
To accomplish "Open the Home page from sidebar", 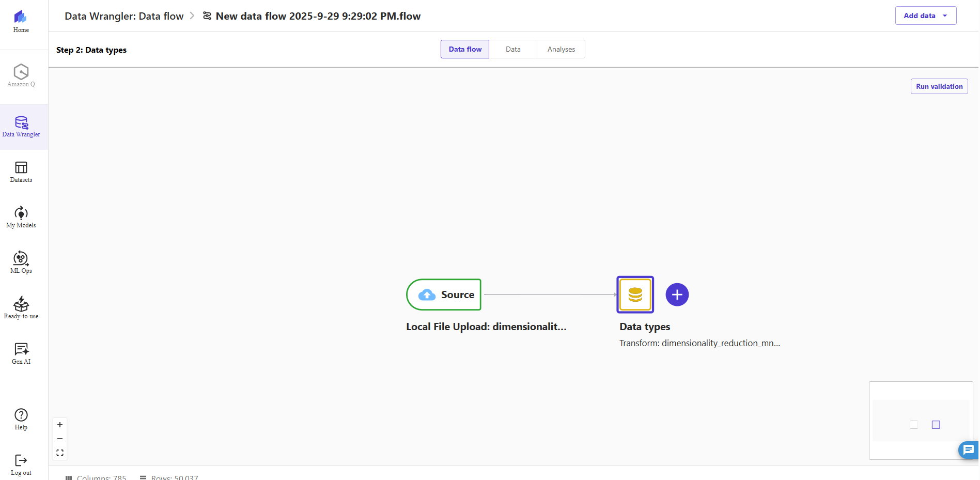I will pyautogui.click(x=21, y=22).
